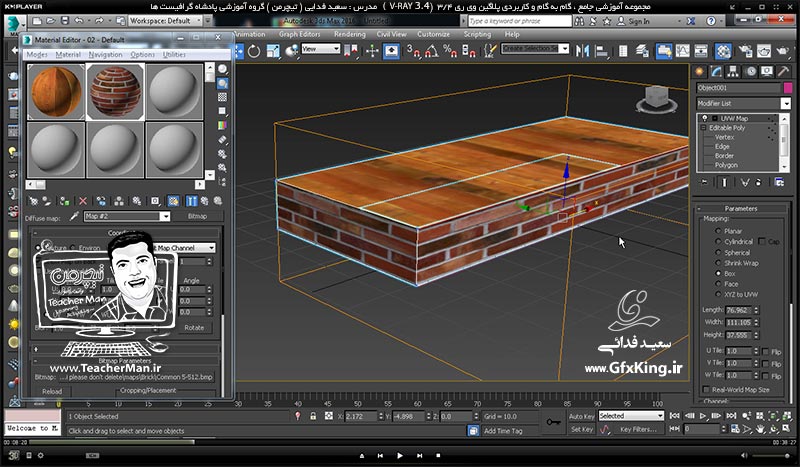
Task: Open Render Setup teapot icon
Action: click(745, 51)
